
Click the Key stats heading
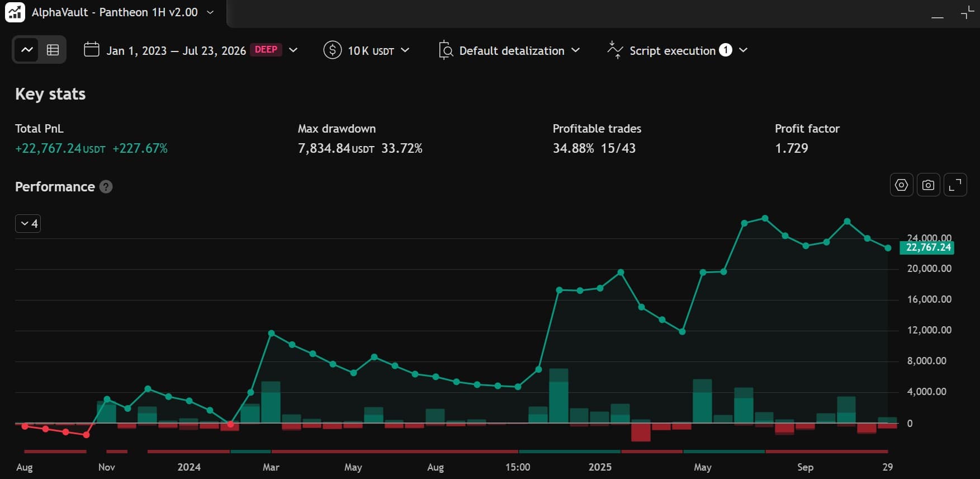click(x=50, y=94)
